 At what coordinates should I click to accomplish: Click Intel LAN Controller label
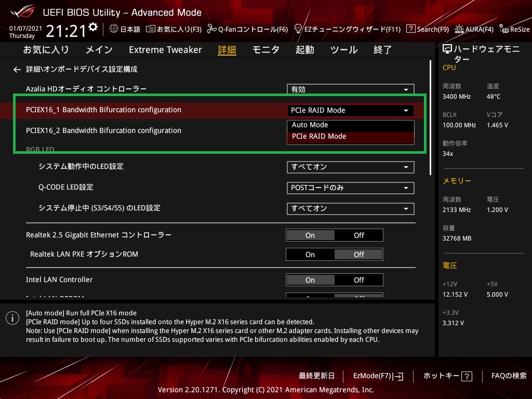coord(59,280)
